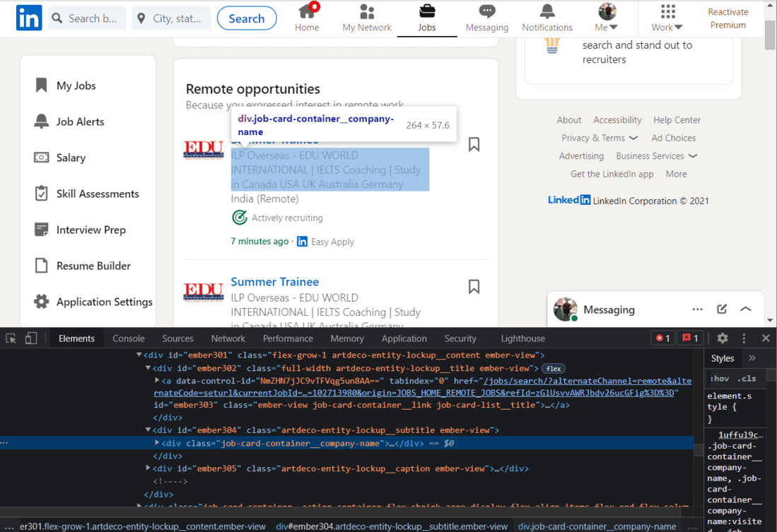Open My Jobs in sidebar

coord(65,85)
